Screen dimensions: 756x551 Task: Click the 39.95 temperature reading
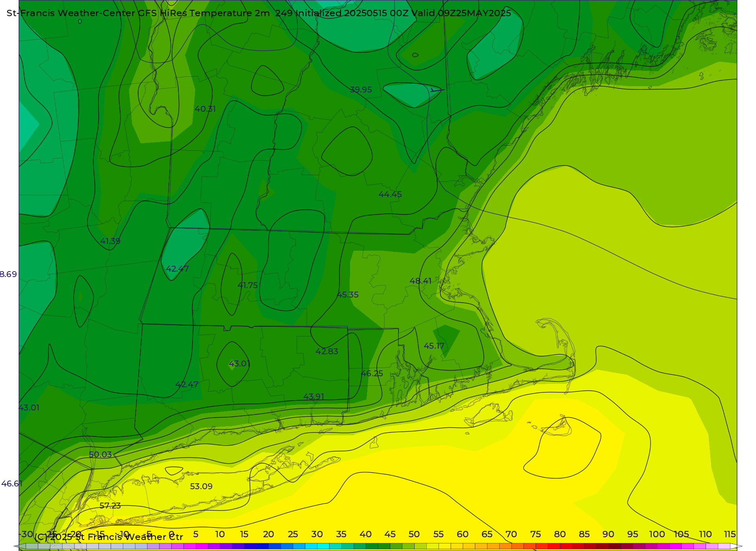pyautogui.click(x=361, y=90)
